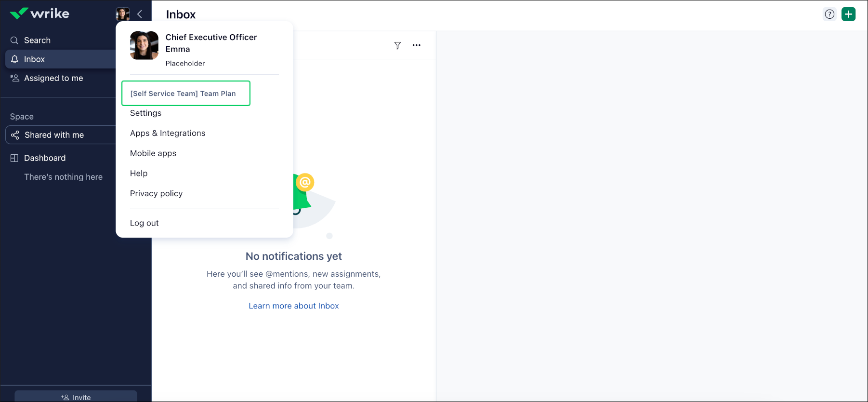Log out of the account
The width and height of the screenshot is (868, 402).
pyautogui.click(x=144, y=223)
